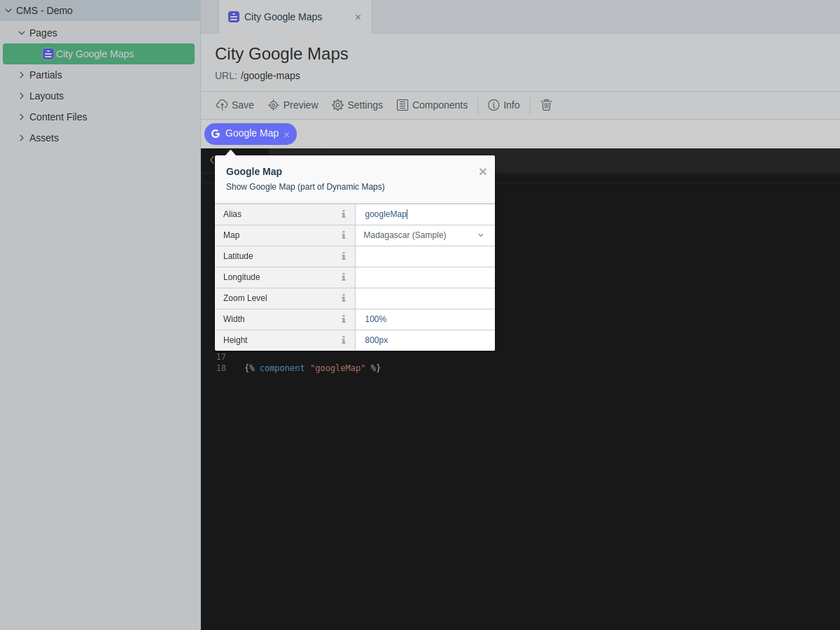Screen dimensions: 840x630
Task: Open the Components button label
Action: tap(440, 105)
